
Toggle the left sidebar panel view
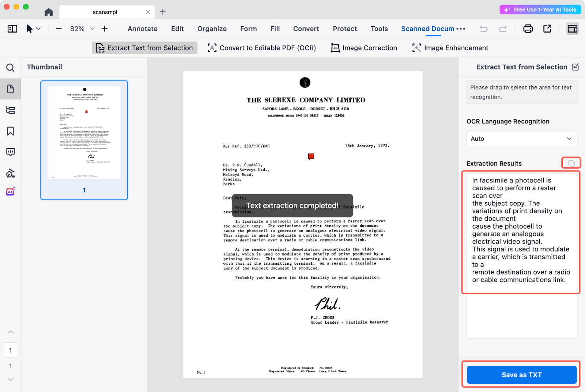(12, 29)
